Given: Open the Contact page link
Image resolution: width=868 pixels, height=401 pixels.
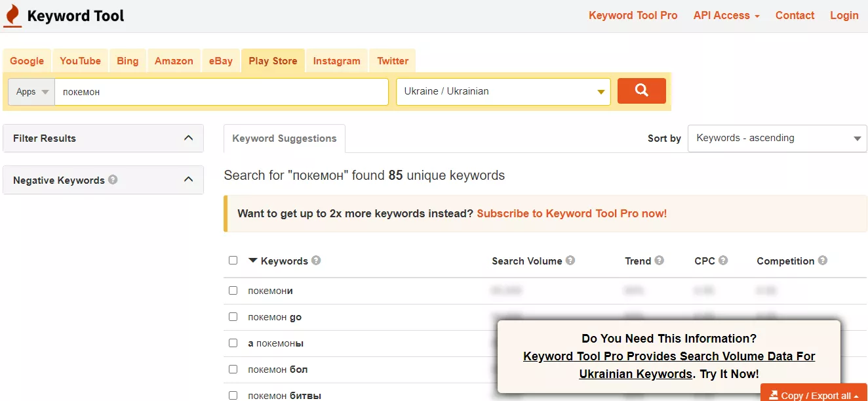Looking at the screenshot, I should click(x=795, y=16).
